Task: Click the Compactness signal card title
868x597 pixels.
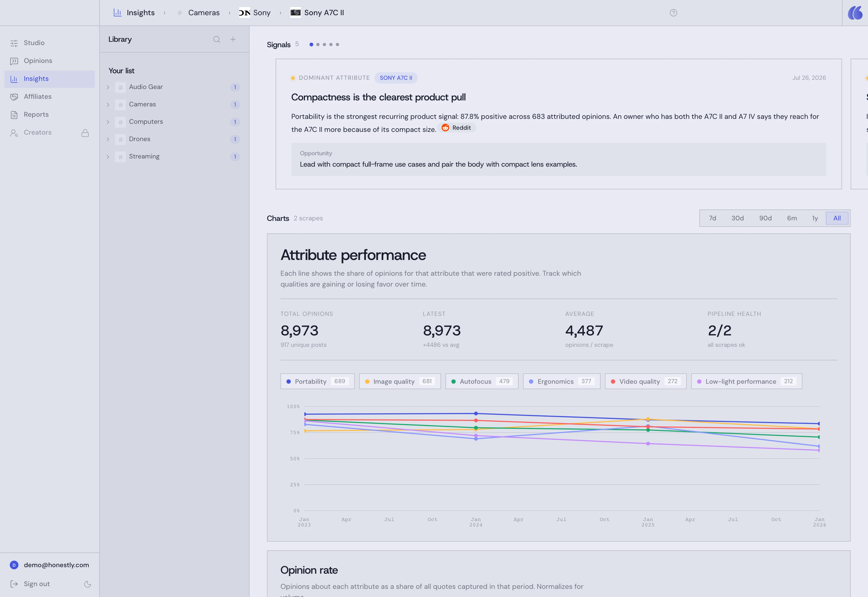Action: tap(378, 97)
